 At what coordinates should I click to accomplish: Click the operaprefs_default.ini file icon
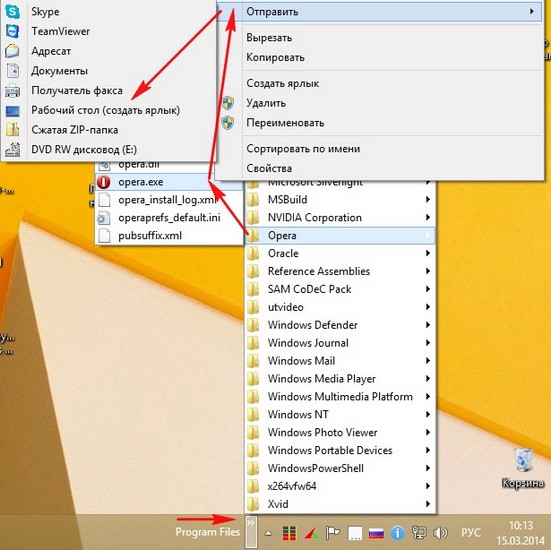coord(104,218)
